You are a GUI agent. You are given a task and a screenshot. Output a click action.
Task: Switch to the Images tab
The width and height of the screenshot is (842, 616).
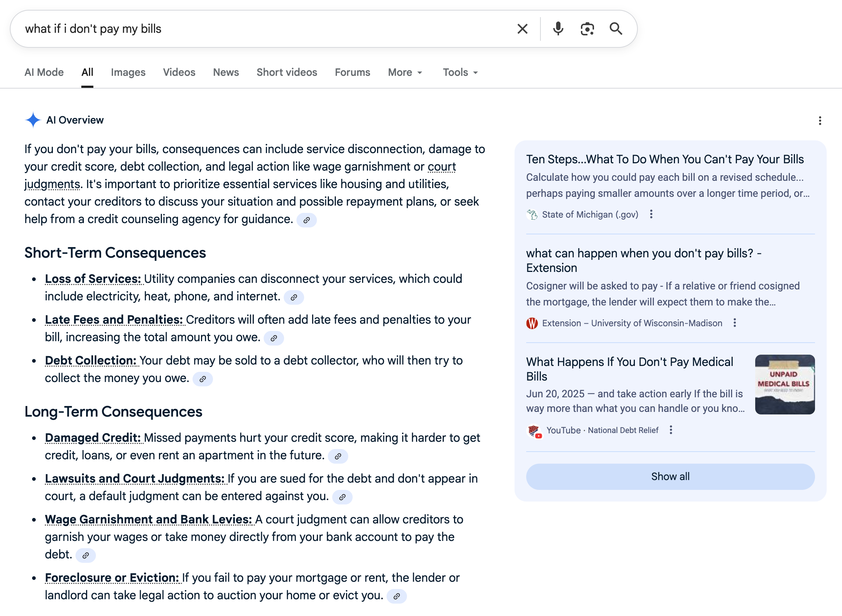point(128,72)
